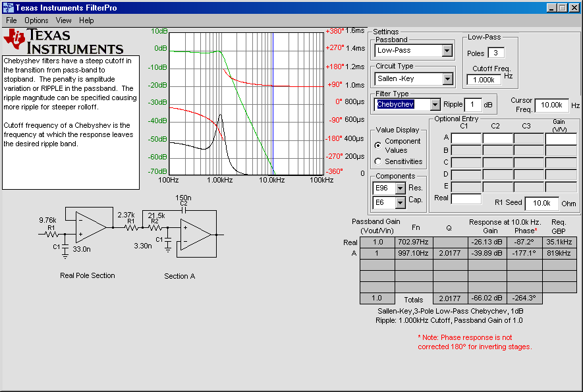Image resolution: width=583 pixels, height=392 pixels.
Task: Open the E96 resistor series dropdown
Action: tap(400, 188)
